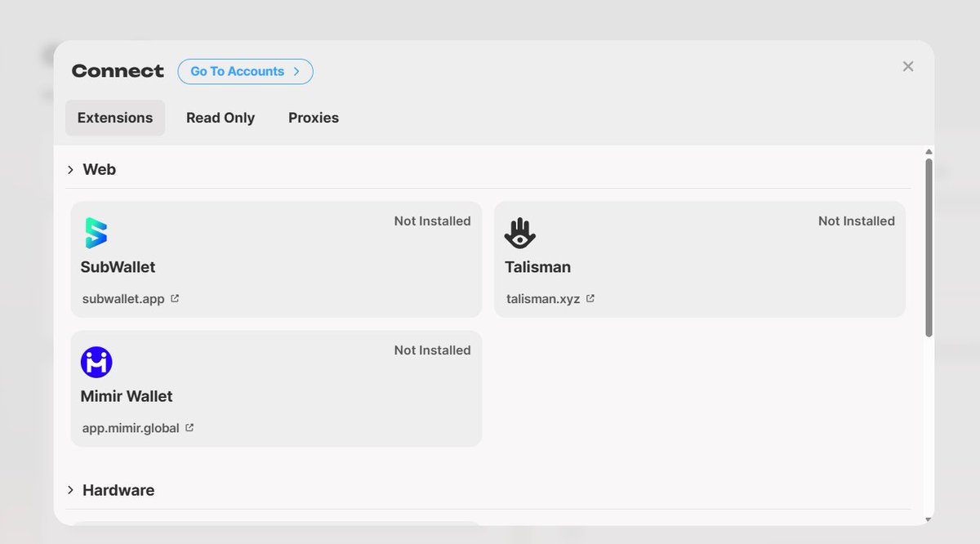This screenshot has height=544, width=980.
Task: Click the scrollbar up arrow
Action: pyautogui.click(x=929, y=152)
